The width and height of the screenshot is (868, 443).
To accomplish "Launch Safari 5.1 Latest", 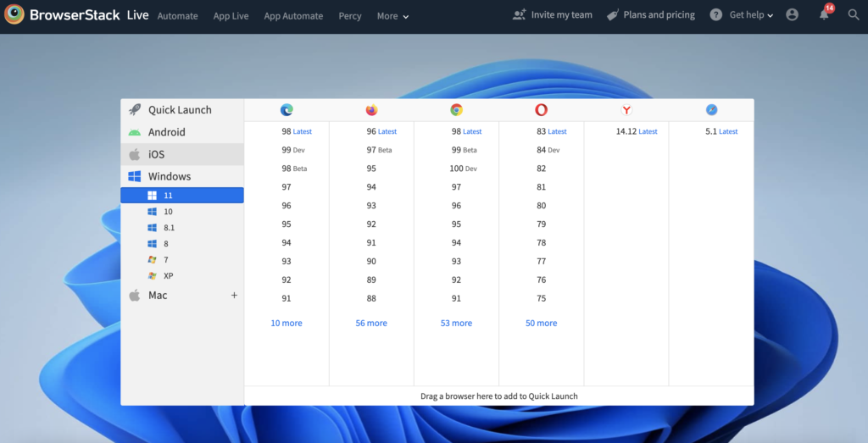I will tap(721, 131).
